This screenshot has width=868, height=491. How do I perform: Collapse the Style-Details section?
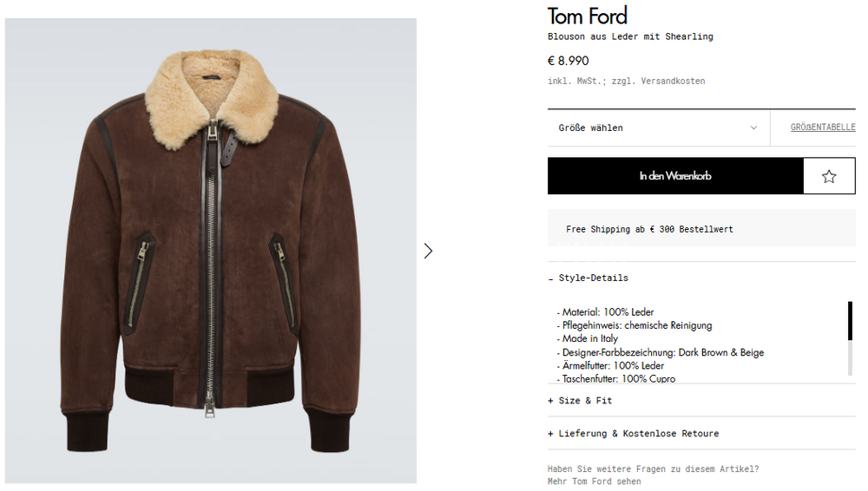tap(589, 278)
